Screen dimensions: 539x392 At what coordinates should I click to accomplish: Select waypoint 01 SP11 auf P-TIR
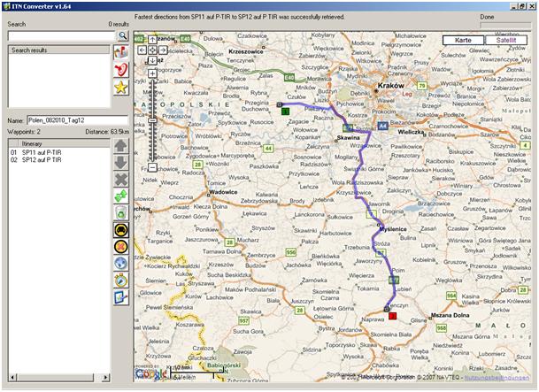42,152
